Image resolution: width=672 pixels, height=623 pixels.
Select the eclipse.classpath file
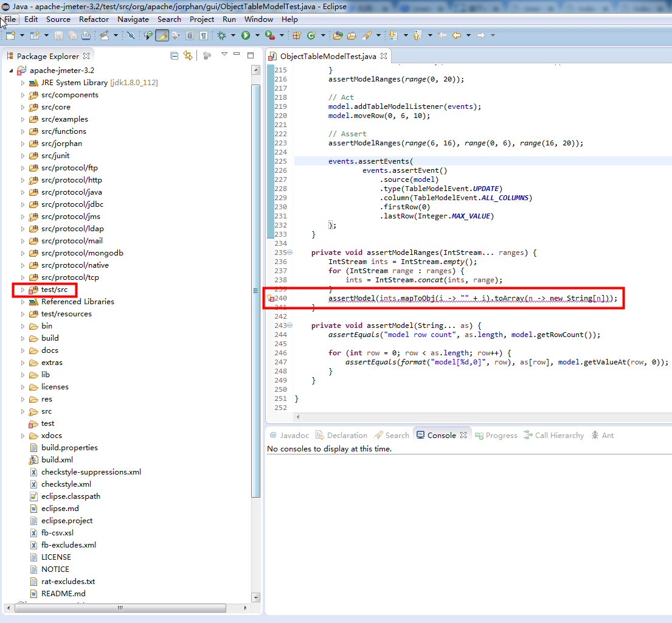(x=71, y=496)
